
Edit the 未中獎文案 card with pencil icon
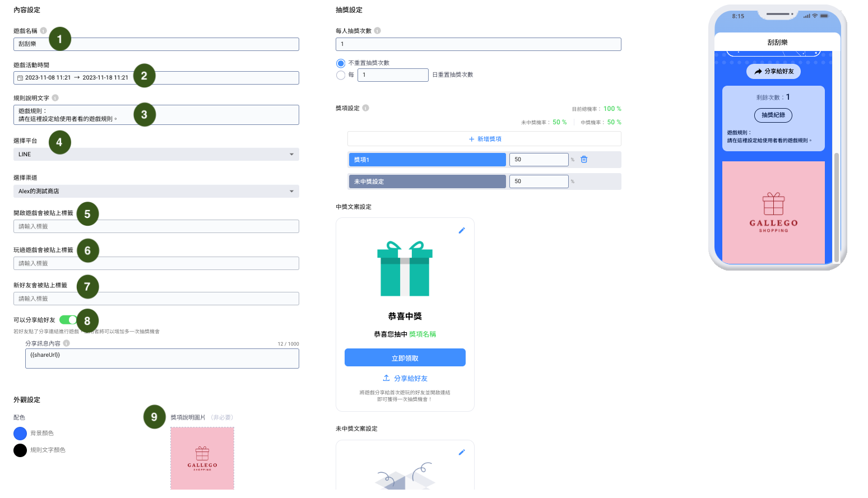[462, 452]
